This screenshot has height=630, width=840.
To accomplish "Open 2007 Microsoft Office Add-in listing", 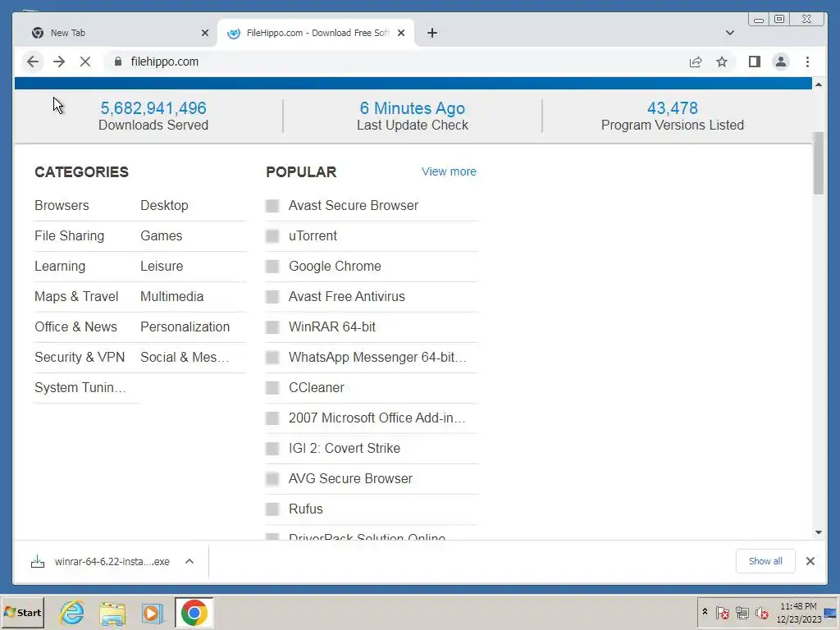I will click(377, 418).
